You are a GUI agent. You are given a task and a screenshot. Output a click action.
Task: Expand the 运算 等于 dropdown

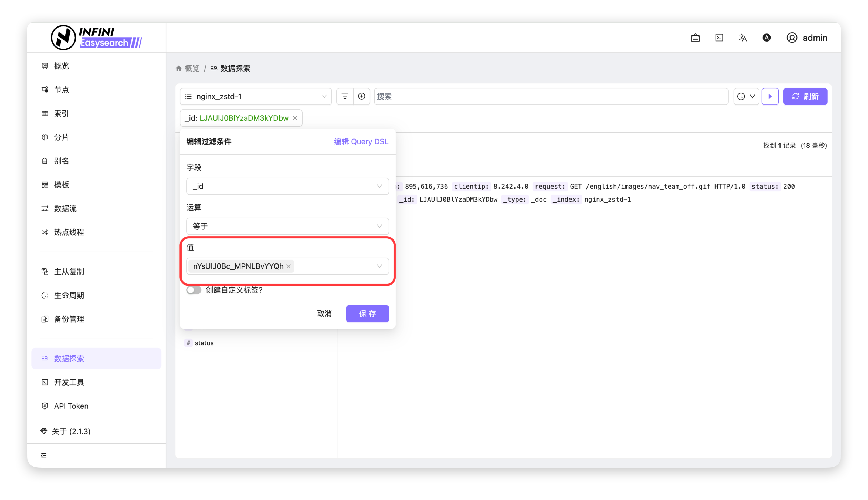[287, 226]
